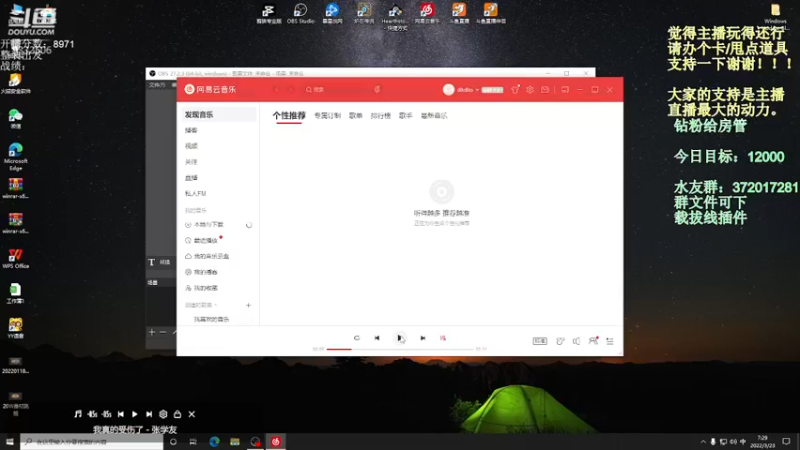800x450 pixels.
Task: Open the messages mail icon
Action: [545, 90]
